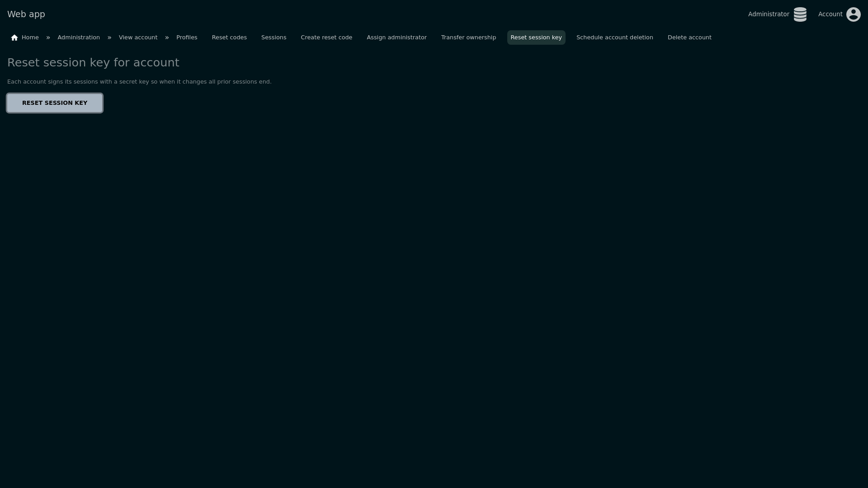This screenshot has height=488, width=868.
Task: Click the Administrator label text
Action: point(768,14)
